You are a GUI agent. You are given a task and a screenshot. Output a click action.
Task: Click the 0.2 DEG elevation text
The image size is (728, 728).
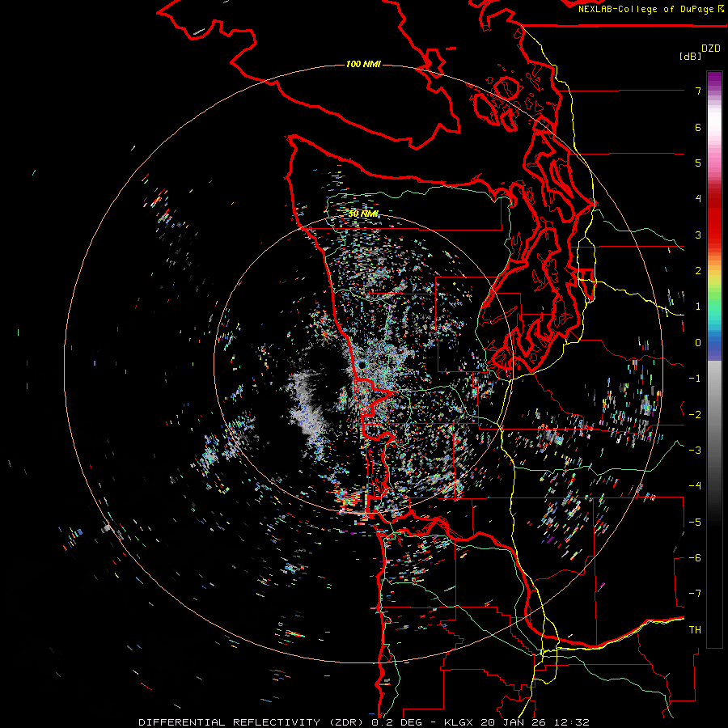click(x=396, y=722)
